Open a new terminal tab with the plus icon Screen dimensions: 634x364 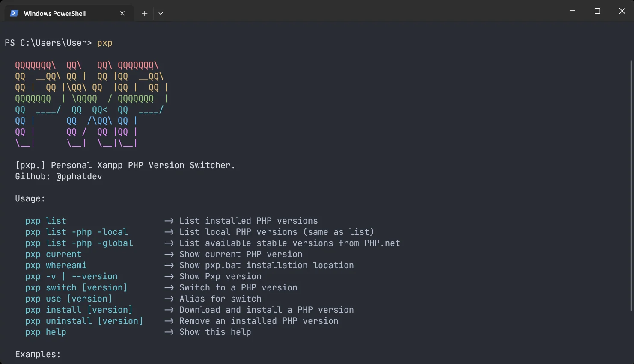pyautogui.click(x=144, y=13)
